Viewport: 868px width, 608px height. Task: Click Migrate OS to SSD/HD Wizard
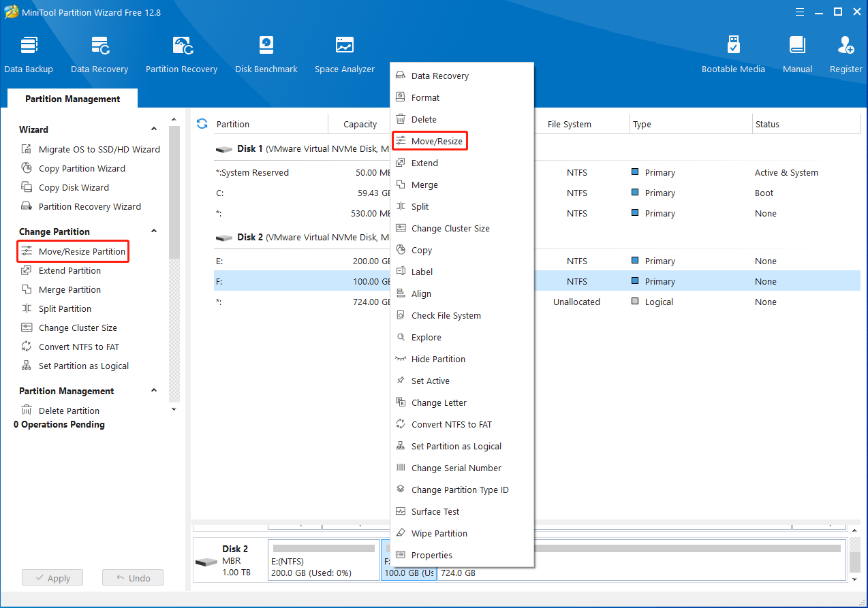(91, 149)
